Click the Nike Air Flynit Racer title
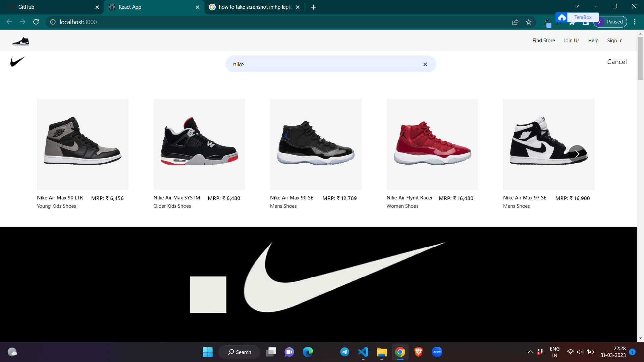The width and height of the screenshot is (644, 362). coord(410,198)
